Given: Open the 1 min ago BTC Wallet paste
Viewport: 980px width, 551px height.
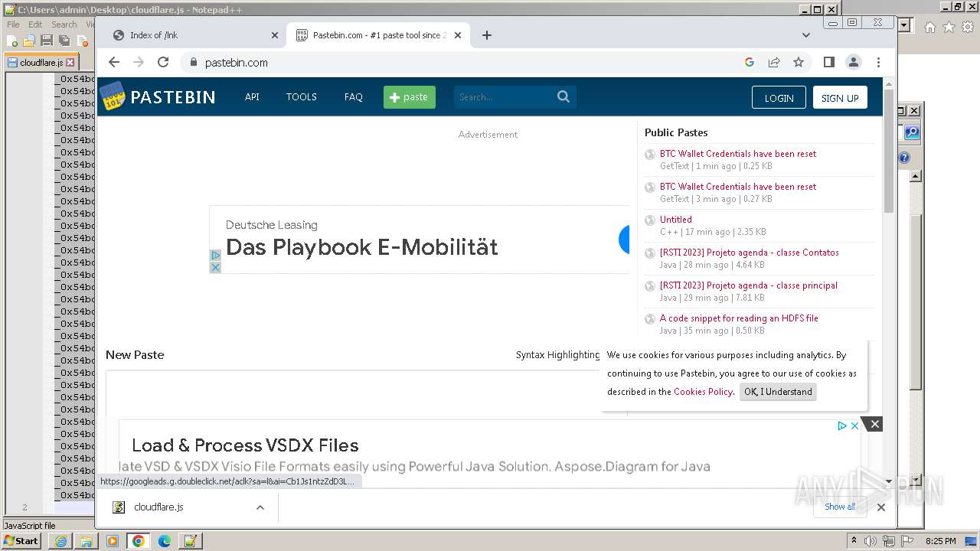Looking at the screenshot, I should point(738,154).
